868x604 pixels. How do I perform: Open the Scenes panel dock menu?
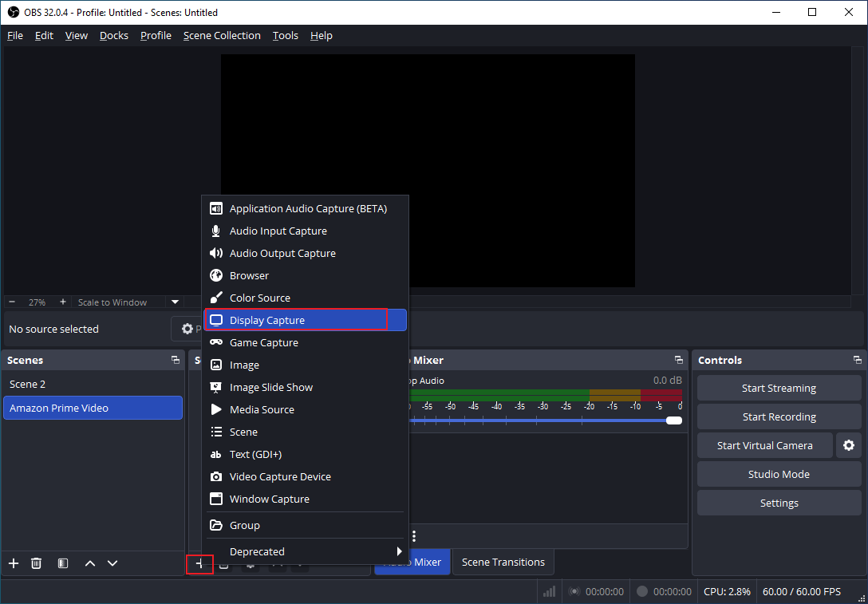pyautogui.click(x=175, y=360)
